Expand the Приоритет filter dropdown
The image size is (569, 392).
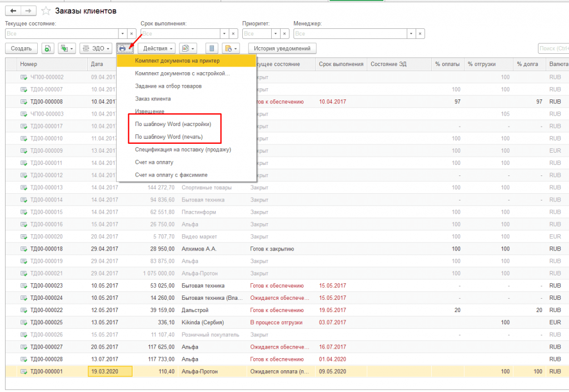click(276, 34)
